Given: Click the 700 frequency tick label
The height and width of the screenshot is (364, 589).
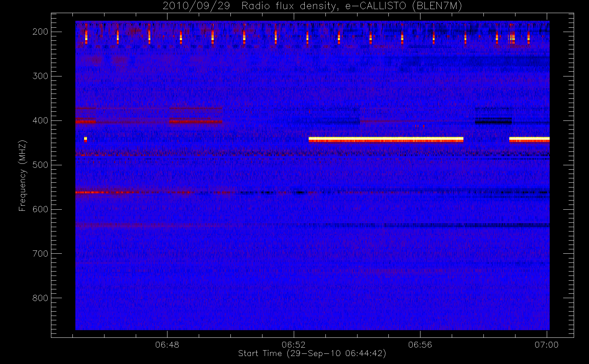Looking at the screenshot, I should [40, 254].
